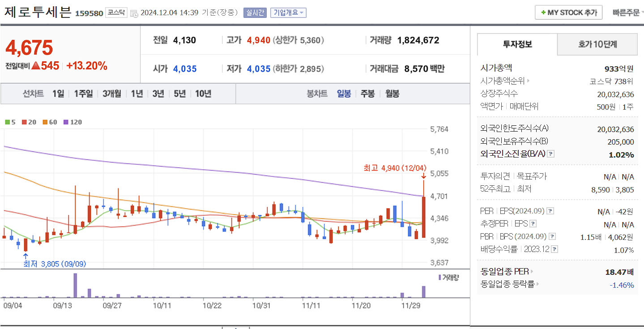Click the 최저 3,805 (09/09) chart marker
Screen dimensions: 644x329
55,264
